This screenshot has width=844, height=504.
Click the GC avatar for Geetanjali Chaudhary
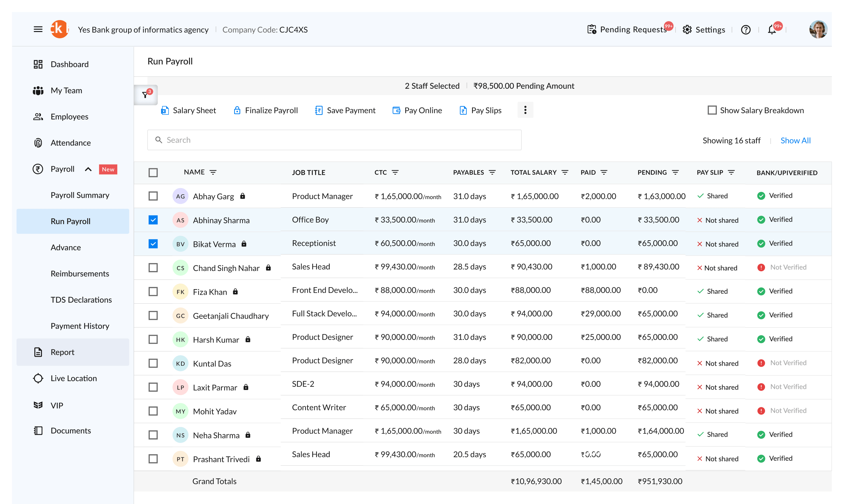tap(180, 316)
